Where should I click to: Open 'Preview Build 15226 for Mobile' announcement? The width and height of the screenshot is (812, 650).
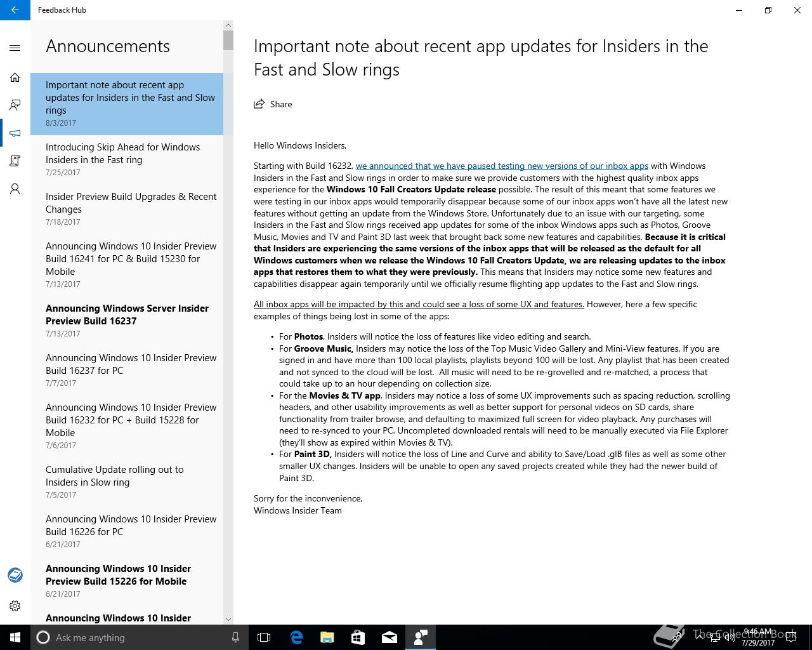[x=127, y=581]
